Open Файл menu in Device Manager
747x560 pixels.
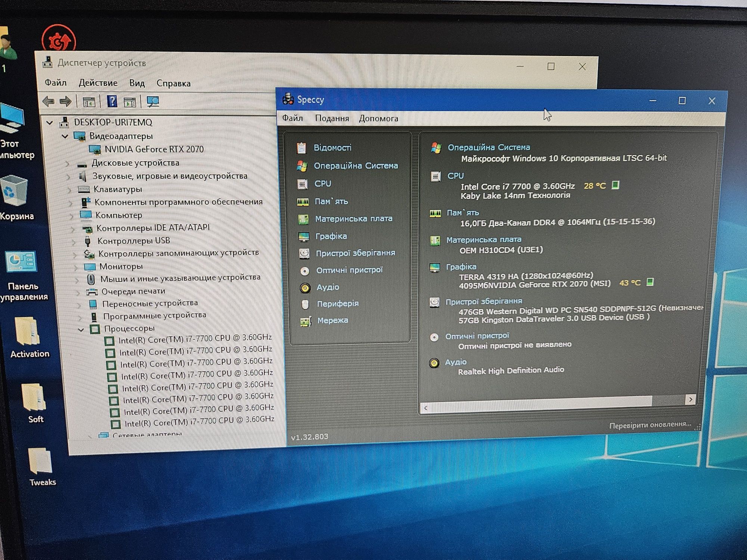tap(56, 83)
